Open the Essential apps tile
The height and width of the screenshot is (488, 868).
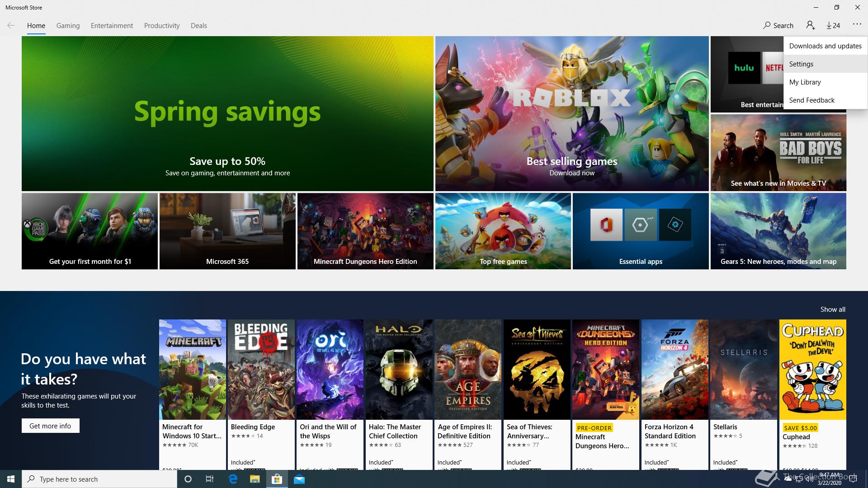[641, 231]
